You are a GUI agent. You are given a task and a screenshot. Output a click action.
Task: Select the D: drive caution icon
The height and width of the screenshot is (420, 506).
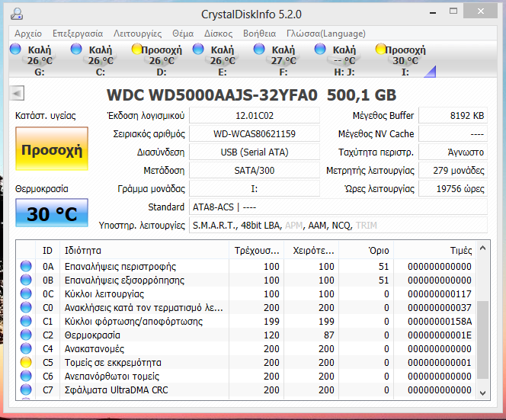point(137,49)
